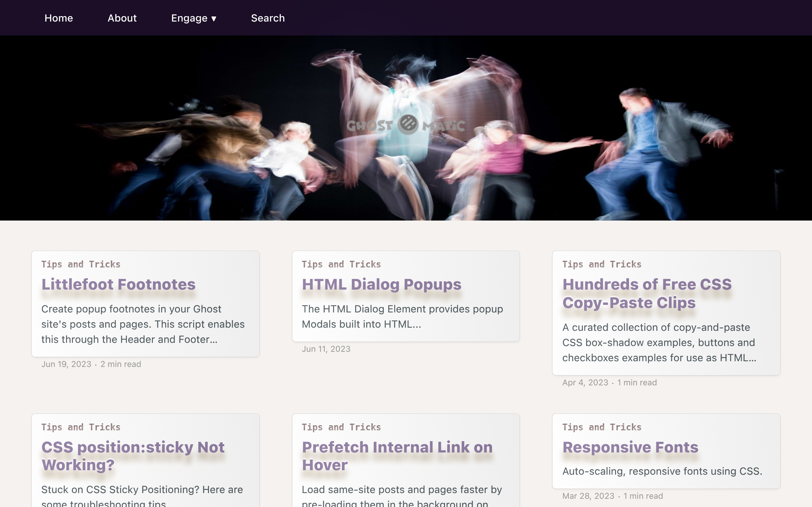Click the HTML Dialog Popups card excerpt
Image resolution: width=812 pixels, height=507 pixels.
click(x=402, y=317)
